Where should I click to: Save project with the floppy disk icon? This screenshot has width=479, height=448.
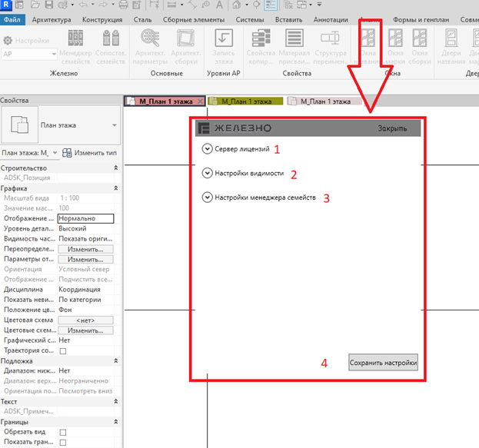point(49,5)
